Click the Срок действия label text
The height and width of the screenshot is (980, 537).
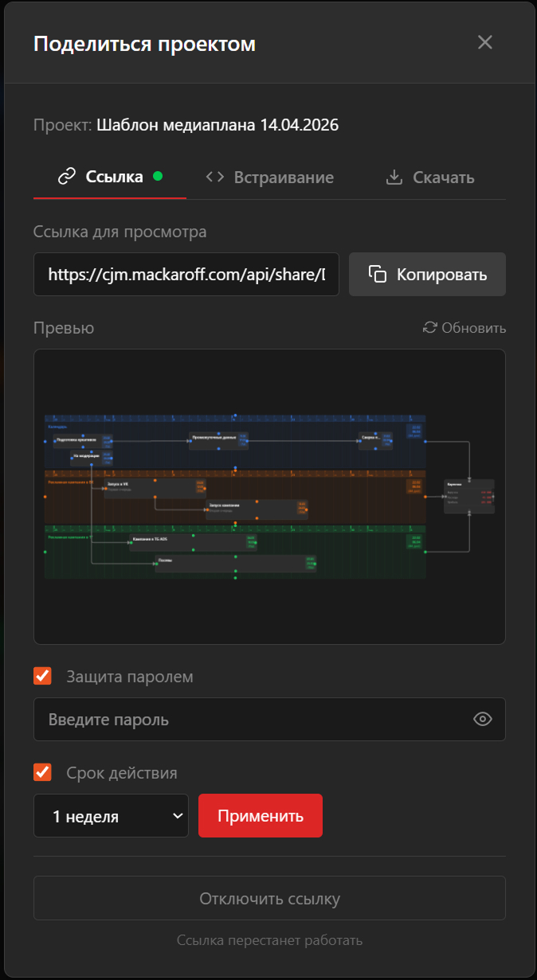pos(122,773)
